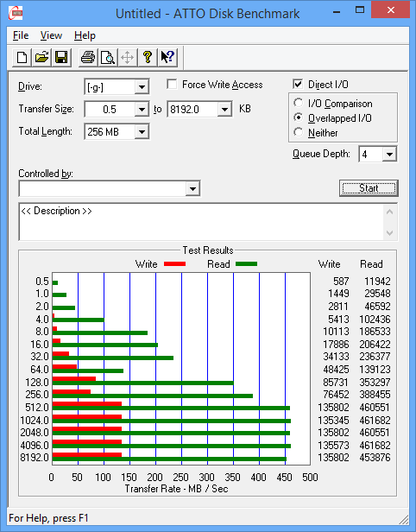The width and height of the screenshot is (416, 532).
Task: Uncheck the Direct I/O checkbox
Action: tap(298, 84)
